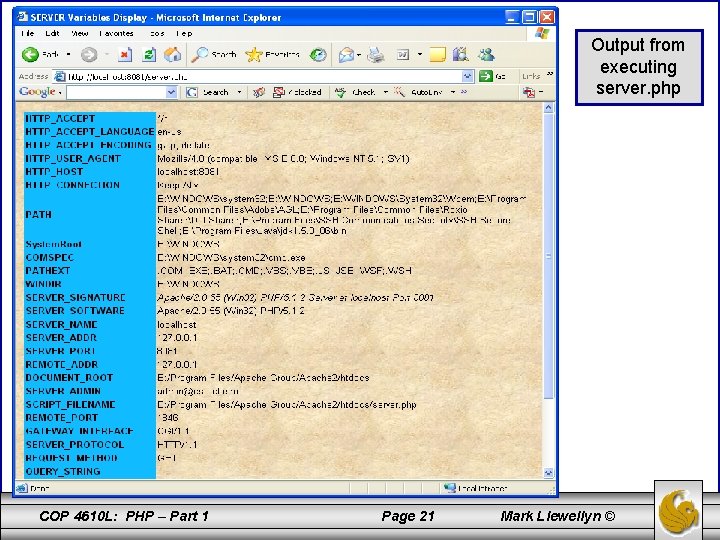Open the Google Search button dropdown arrow
This screenshot has height=540, width=720.
[x=239, y=92]
